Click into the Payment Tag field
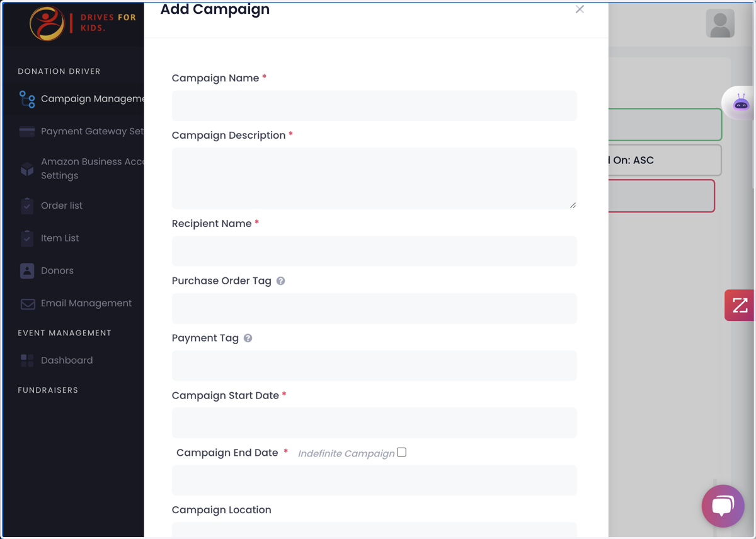The width and height of the screenshot is (756, 539). pos(374,366)
